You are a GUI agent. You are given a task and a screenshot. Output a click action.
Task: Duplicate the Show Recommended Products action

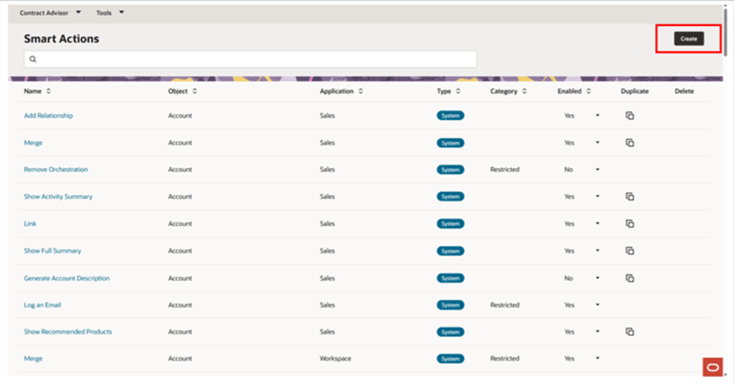coord(630,332)
